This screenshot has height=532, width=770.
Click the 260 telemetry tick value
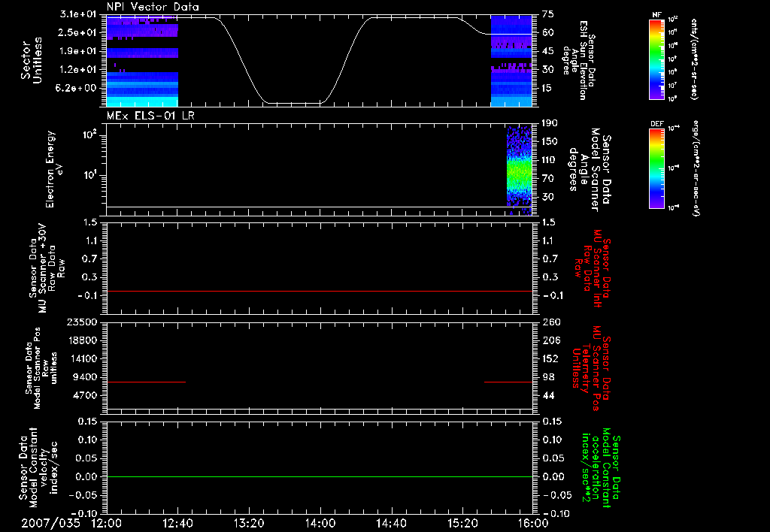click(x=550, y=322)
